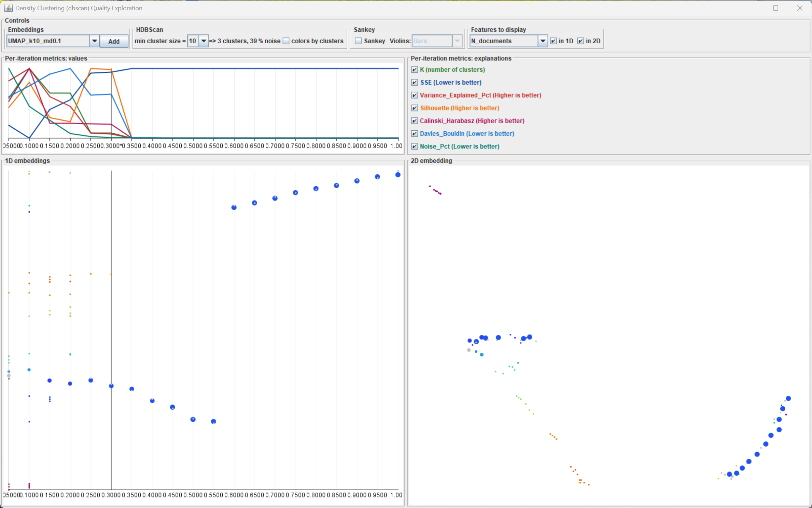Select the 0.6000 point in 1D embeddings
Image resolution: width=812 pixels, height=508 pixels.
point(234,207)
